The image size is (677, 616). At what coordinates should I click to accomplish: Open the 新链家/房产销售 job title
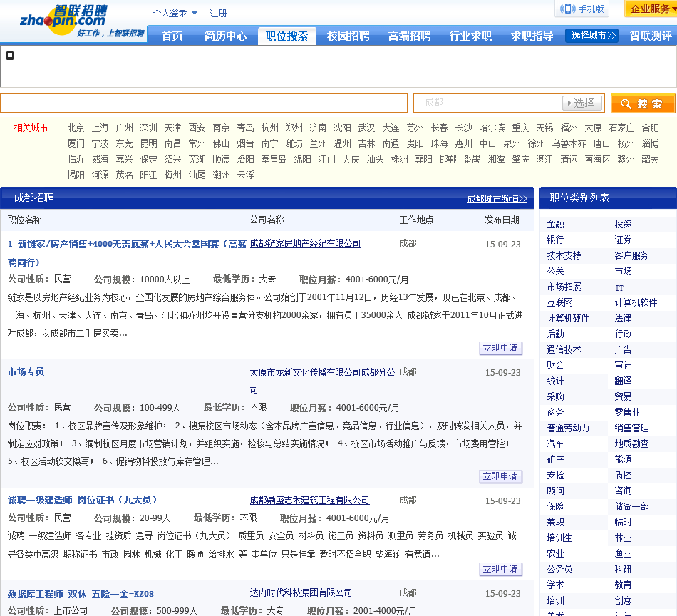128,252
